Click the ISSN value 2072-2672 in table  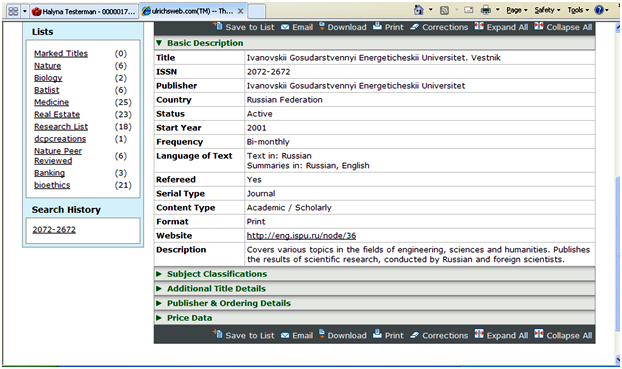269,72
